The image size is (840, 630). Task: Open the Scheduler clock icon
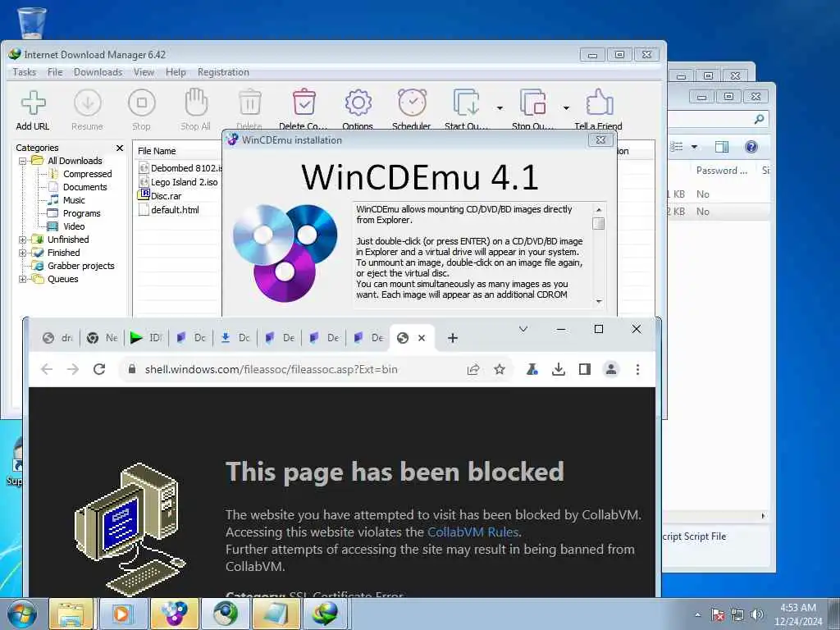[412, 103]
